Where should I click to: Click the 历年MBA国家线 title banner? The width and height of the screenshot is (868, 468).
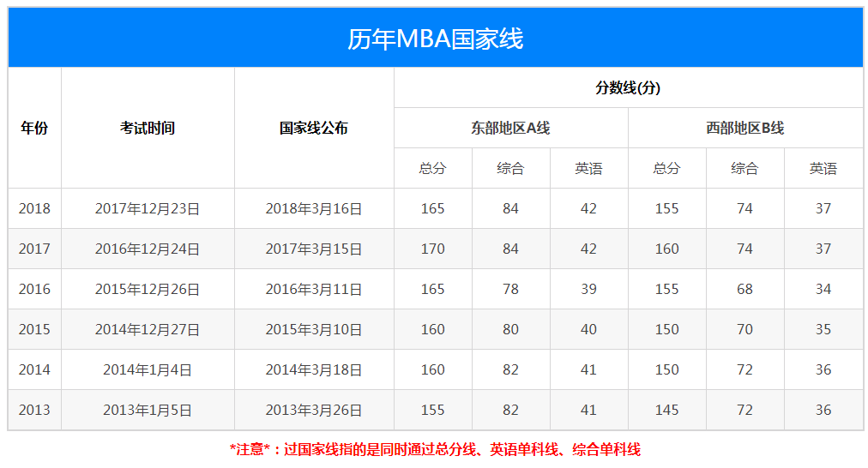tap(435, 39)
